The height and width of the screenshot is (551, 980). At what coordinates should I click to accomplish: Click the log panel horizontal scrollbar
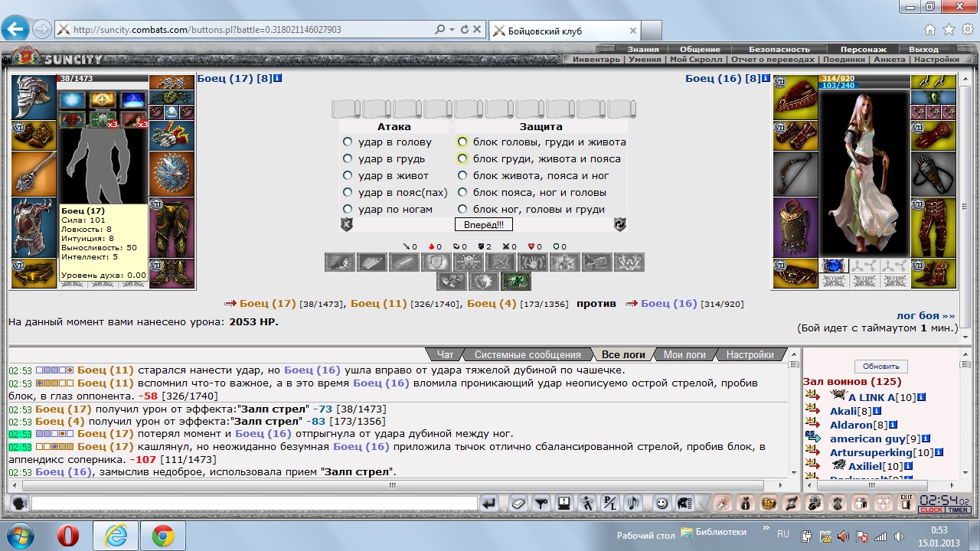click(x=398, y=485)
